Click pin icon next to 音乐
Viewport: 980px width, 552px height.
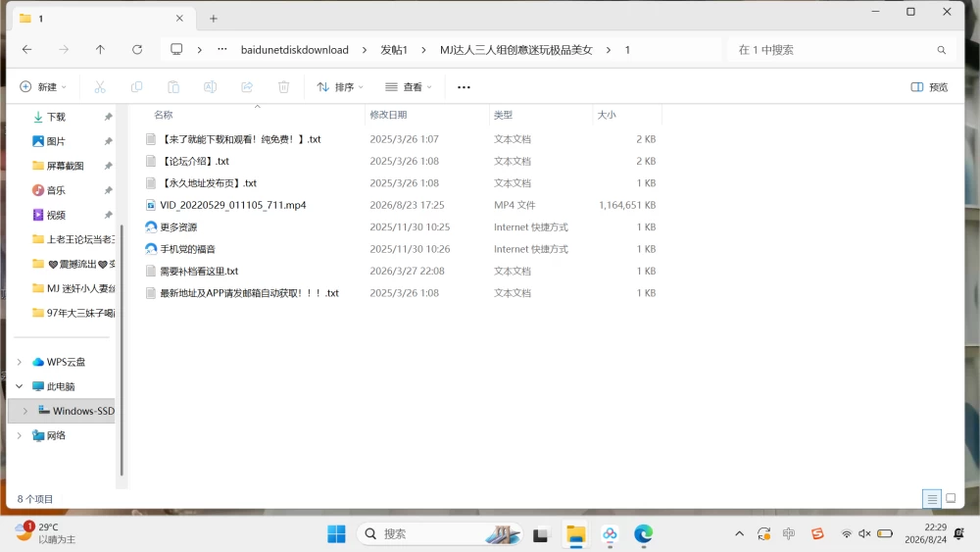[108, 190]
